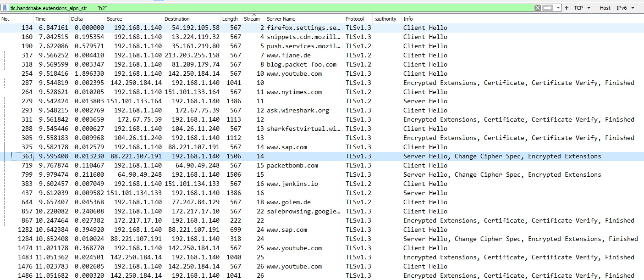Select the packet with length 699

pos(322,230)
